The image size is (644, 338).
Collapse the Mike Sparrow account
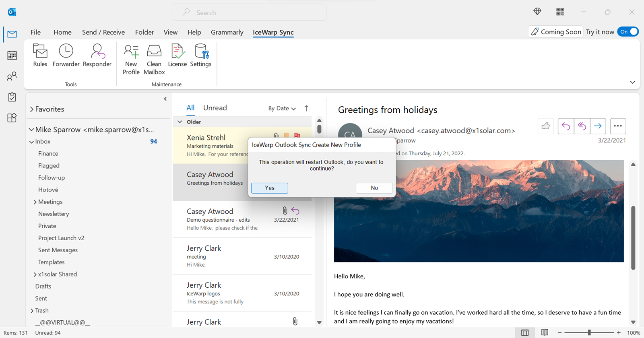31,130
